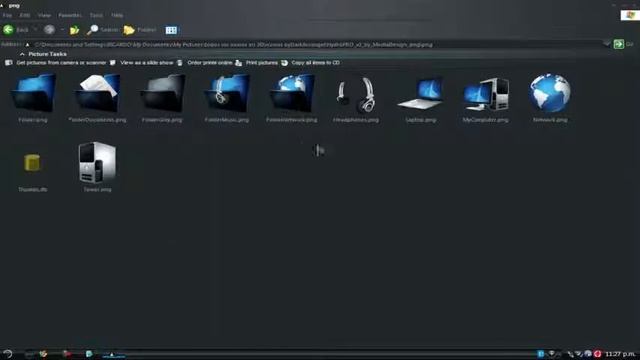Open the File menu
The image size is (640, 360).
point(7,15)
